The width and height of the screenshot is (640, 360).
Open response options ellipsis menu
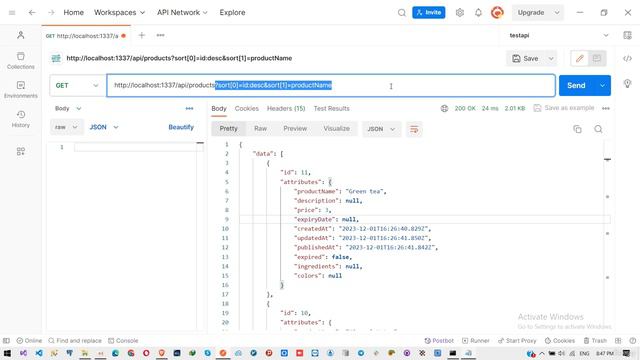[606, 109]
